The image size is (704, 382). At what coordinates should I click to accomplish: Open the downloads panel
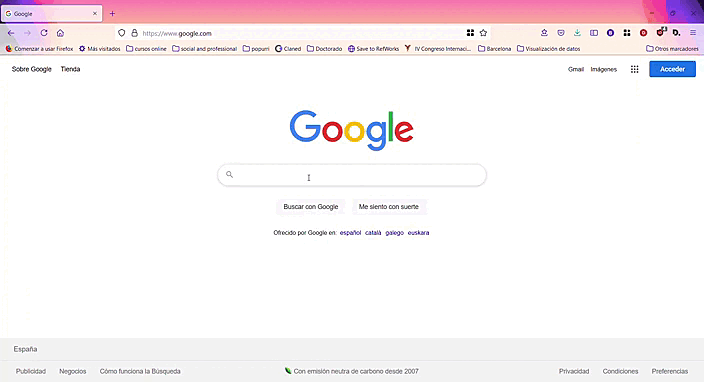[x=577, y=33]
